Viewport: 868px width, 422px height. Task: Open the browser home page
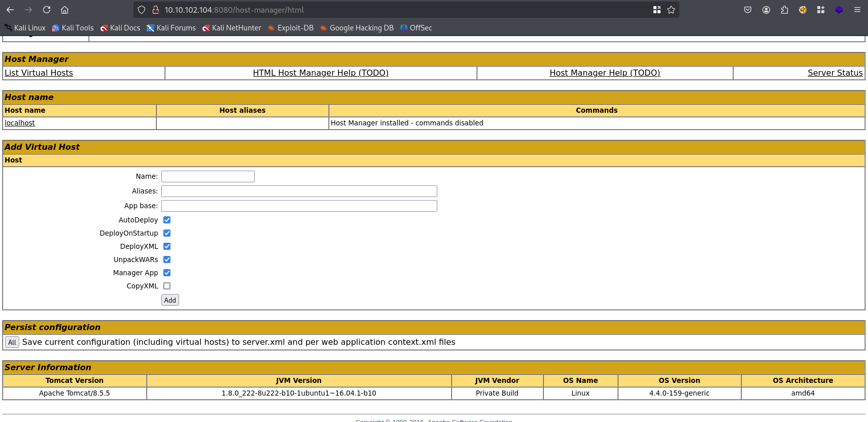(64, 10)
